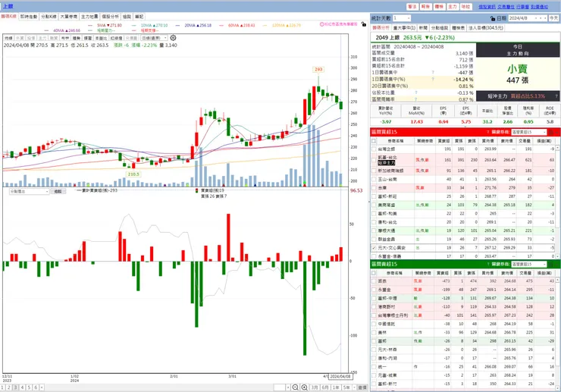The image size is (561, 392).
Task: Click the 小賣 447 張 main force panel
Action: [x=517, y=74]
